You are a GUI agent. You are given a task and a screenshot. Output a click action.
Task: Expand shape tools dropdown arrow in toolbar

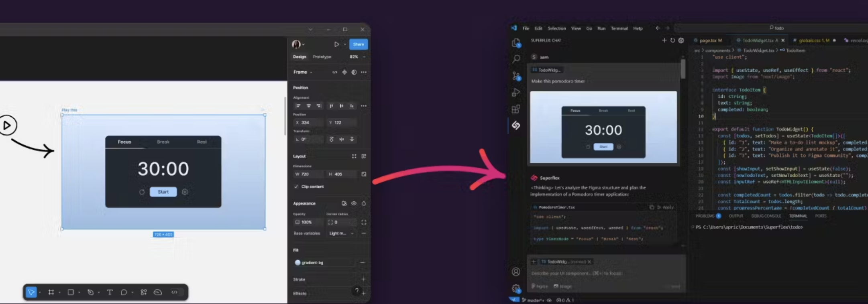79,293
